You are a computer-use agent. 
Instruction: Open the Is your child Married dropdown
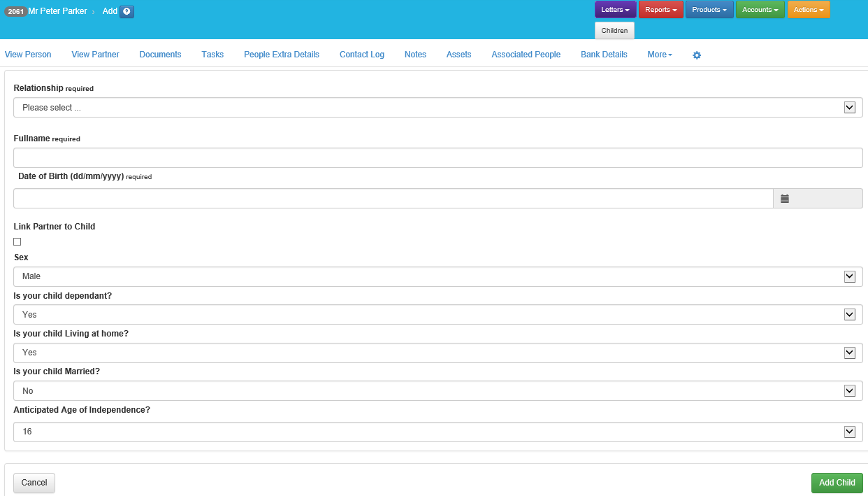point(437,391)
